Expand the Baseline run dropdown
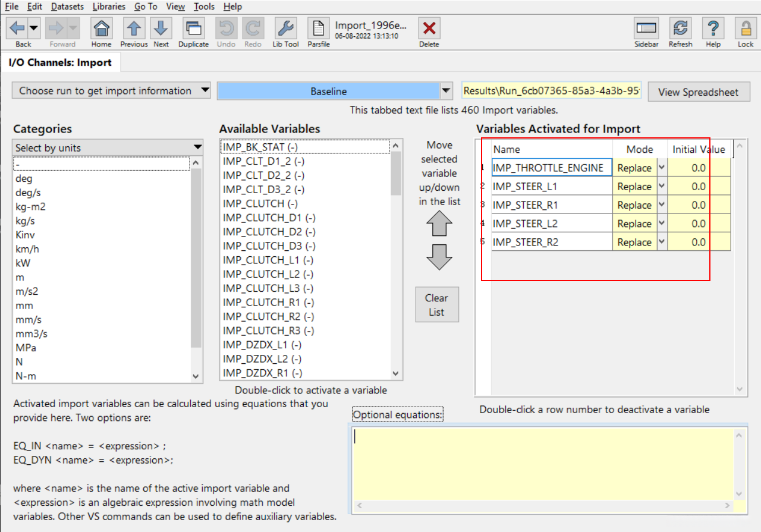 (446, 91)
